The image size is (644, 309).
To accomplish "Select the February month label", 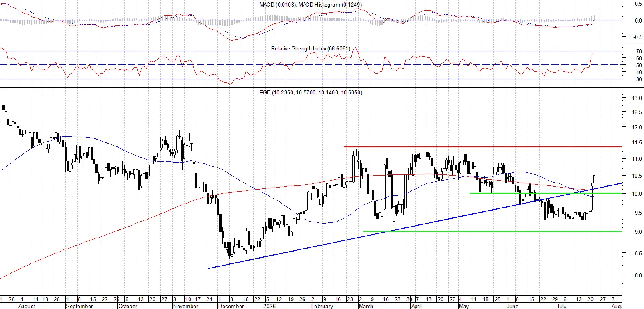I will [322, 306].
